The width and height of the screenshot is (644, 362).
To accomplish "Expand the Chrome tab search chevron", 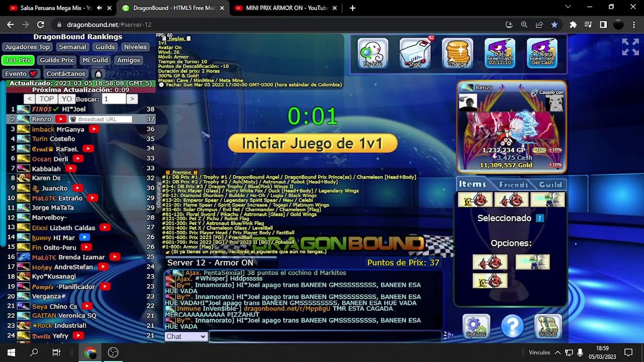I will point(568,7).
